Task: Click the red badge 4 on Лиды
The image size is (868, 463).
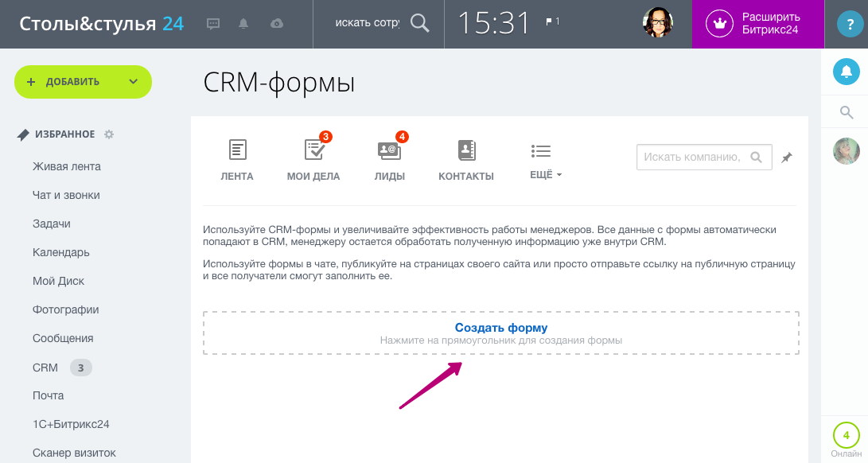Action: pyautogui.click(x=402, y=136)
